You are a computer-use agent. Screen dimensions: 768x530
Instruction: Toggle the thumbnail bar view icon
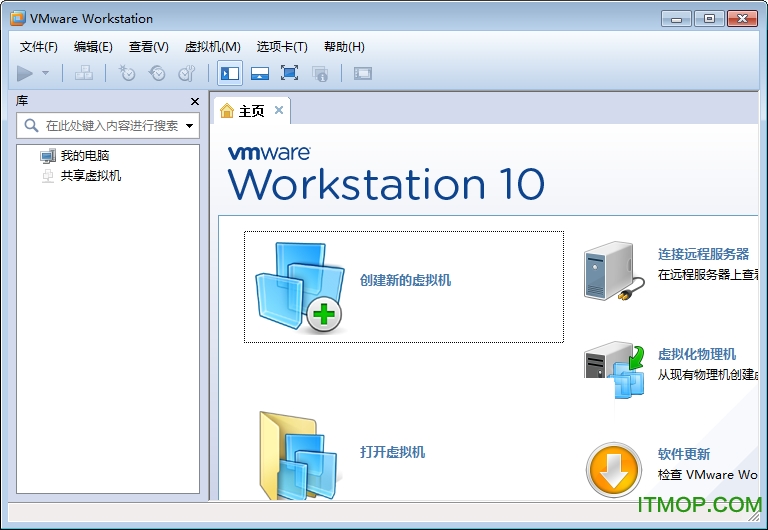[x=260, y=73]
